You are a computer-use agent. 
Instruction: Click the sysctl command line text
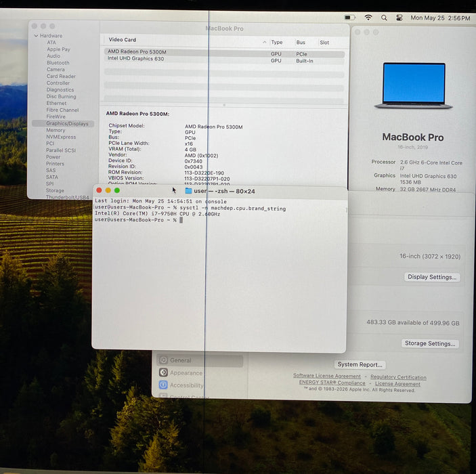pos(232,209)
